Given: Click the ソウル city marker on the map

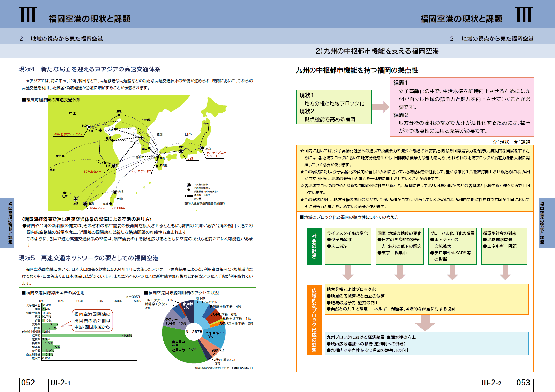Looking at the screenshot, I should coord(141,138).
